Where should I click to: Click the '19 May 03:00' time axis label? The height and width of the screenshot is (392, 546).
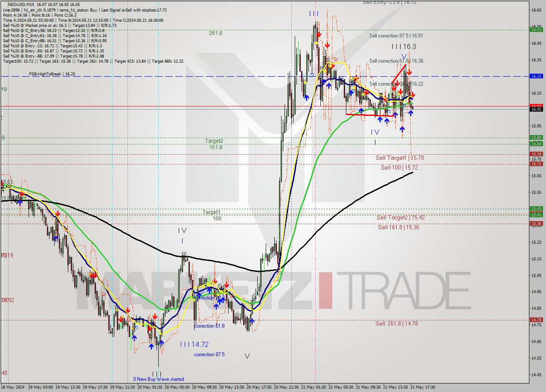41,387
